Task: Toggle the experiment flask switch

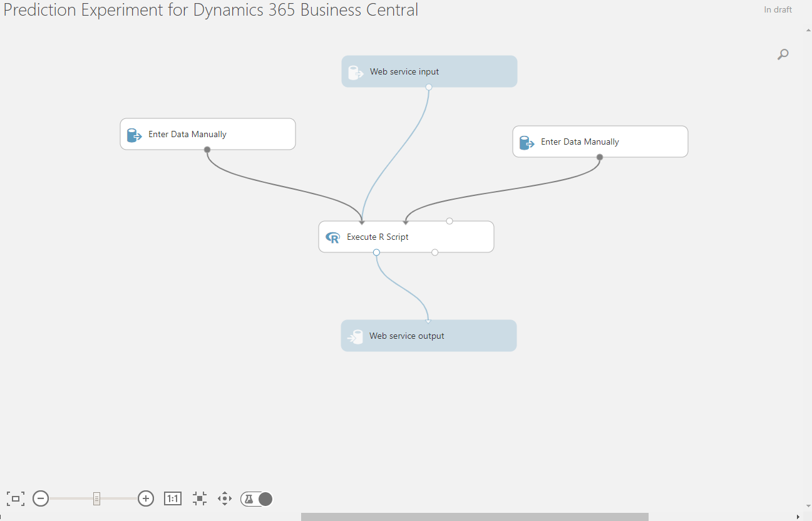Action: (257, 498)
